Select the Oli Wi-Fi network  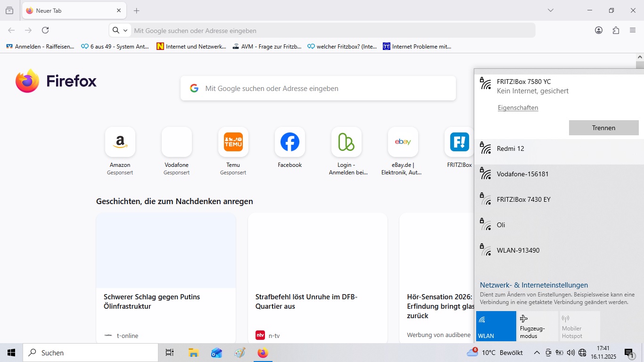559,228
